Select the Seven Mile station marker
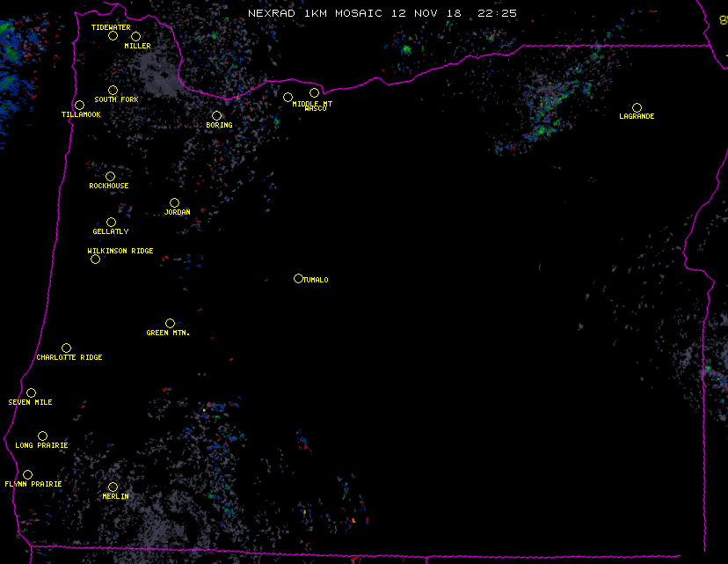The image size is (728, 564). tap(31, 393)
